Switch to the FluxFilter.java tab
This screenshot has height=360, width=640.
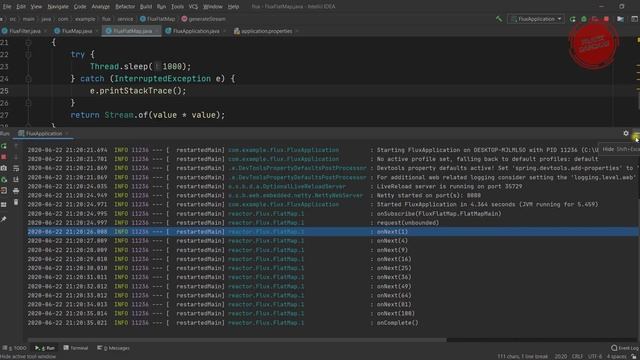[x=24, y=31]
